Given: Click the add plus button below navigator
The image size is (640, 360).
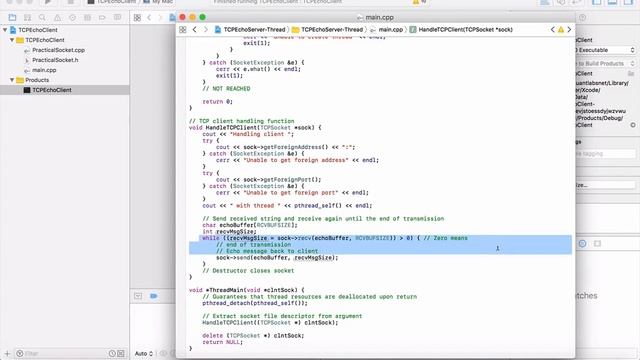Looking at the screenshot, I should point(7,353).
